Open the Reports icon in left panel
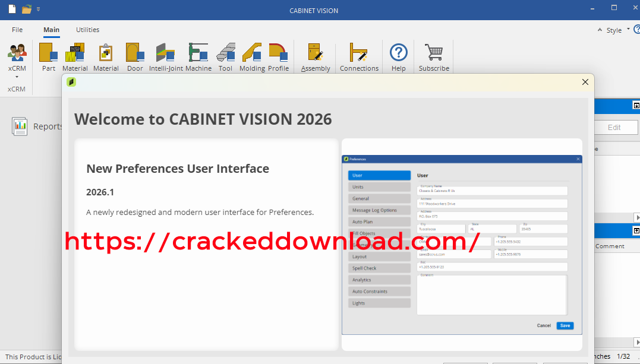 (x=20, y=126)
